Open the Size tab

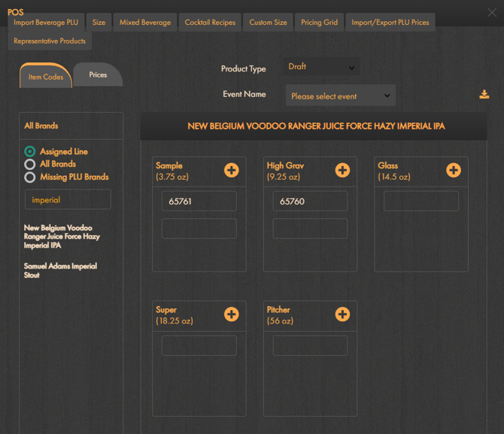click(99, 22)
